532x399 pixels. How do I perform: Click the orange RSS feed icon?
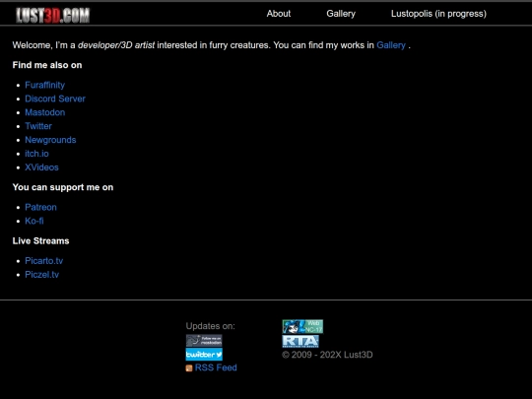click(x=189, y=368)
